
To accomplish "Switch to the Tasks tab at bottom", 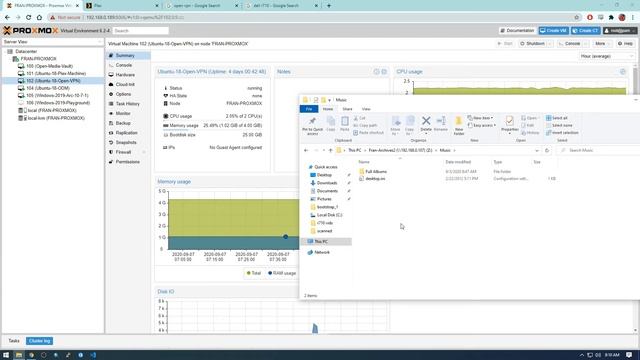I will 14,341.
